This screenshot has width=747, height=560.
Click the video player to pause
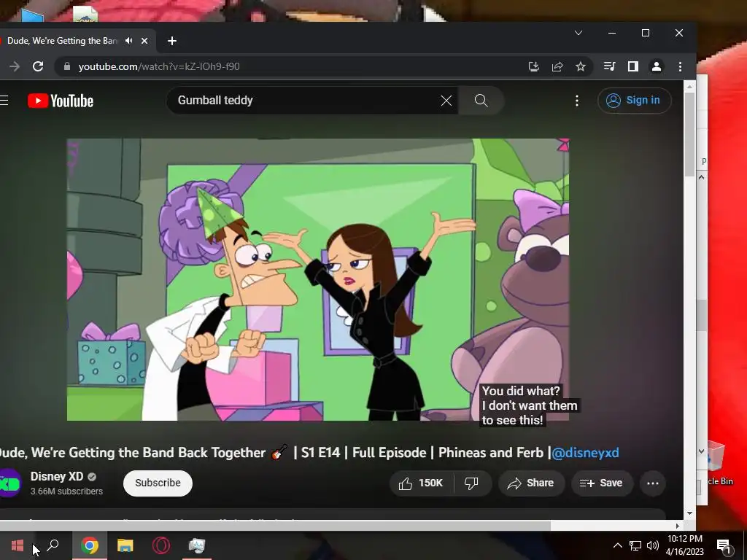pos(318,279)
